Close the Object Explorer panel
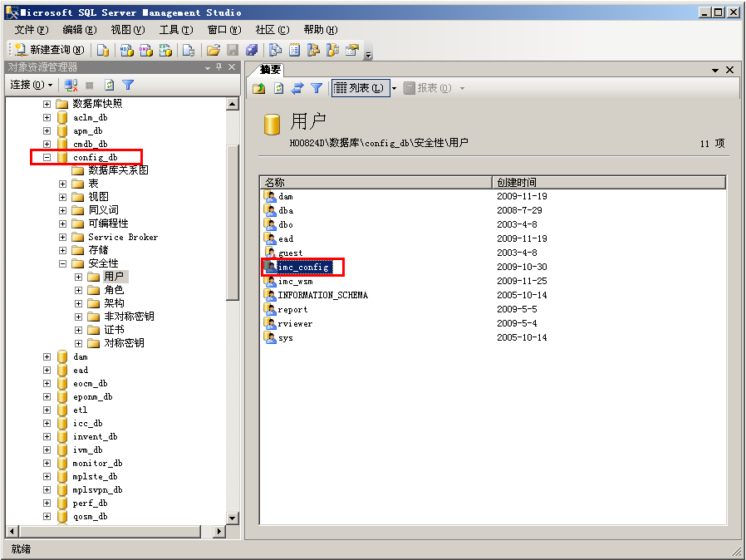Viewport: 746px width, 560px height. tap(232, 67)
